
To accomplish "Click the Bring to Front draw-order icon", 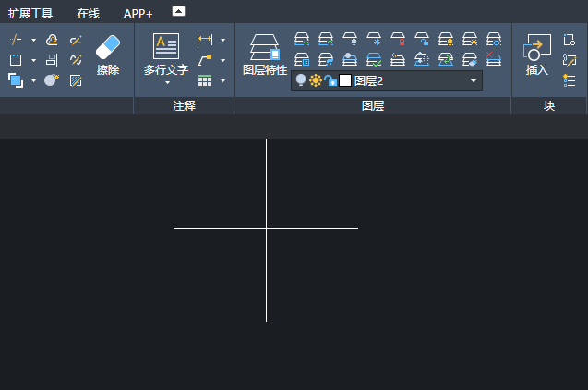I will [16, 80].
